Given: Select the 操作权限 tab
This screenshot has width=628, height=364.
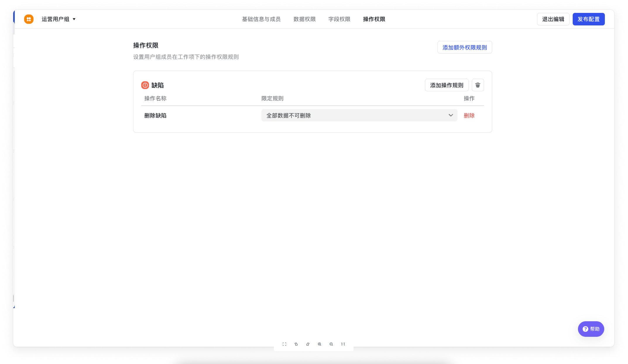Looking at the screenshot, I should point(374,19).
